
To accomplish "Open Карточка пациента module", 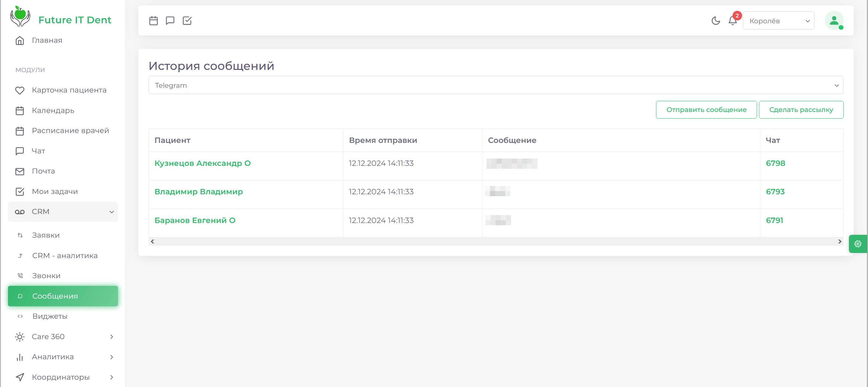I will [x=69, y=90].
